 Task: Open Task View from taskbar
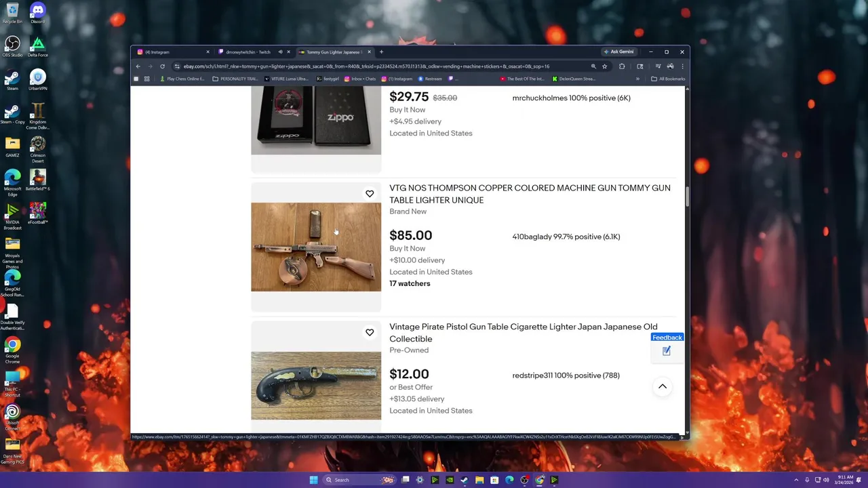406,480
